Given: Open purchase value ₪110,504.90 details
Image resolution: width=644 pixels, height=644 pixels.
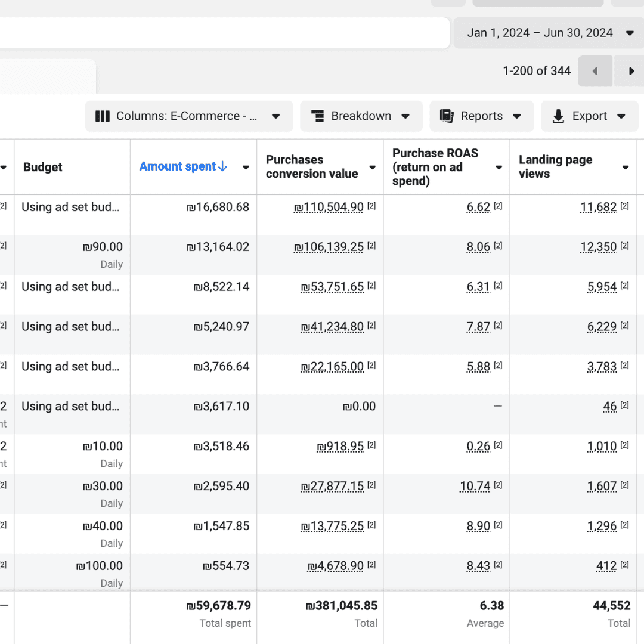Looking at the screenshot, I should (x=329, y=208).
